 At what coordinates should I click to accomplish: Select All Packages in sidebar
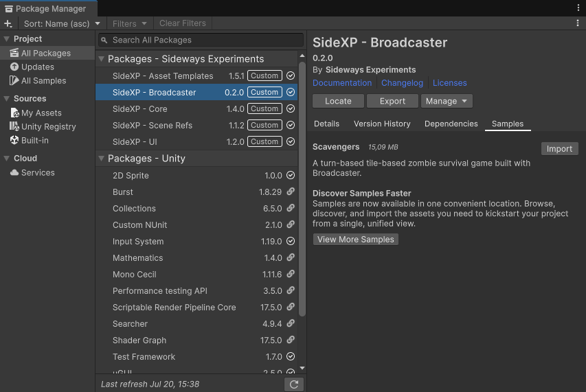pyautogui.click(x=47, y=53)
